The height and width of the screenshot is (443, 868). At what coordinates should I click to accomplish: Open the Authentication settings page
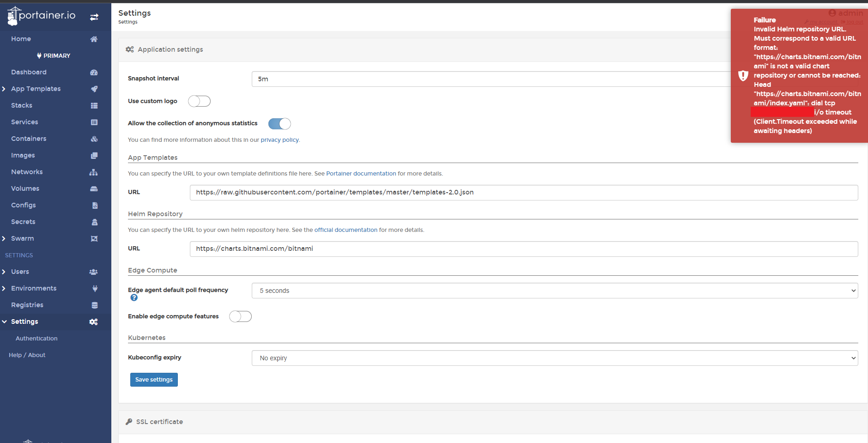click(x=36, y=338)
